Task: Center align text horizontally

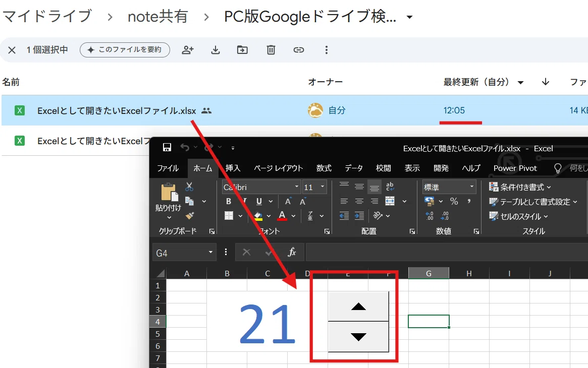Action: pyautogui.click(x=359, y=202)
